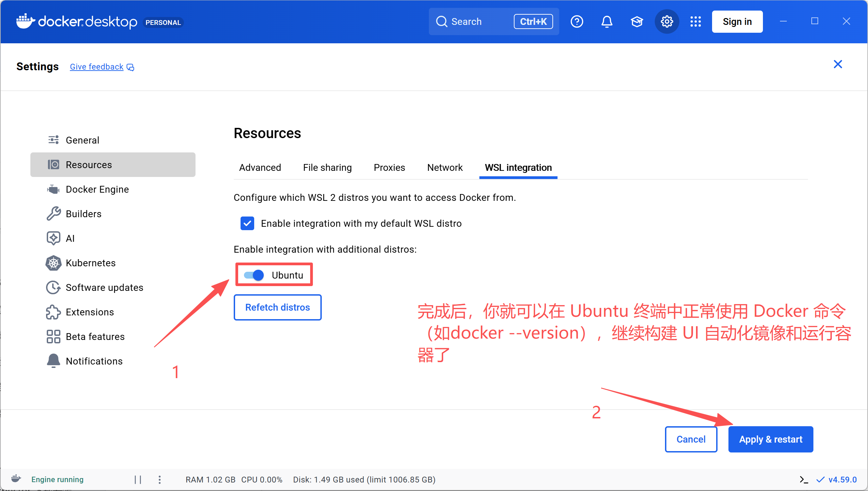Open notifications bell in header
This screenshot has width=868, height=491.
click(x=607, y=21)
